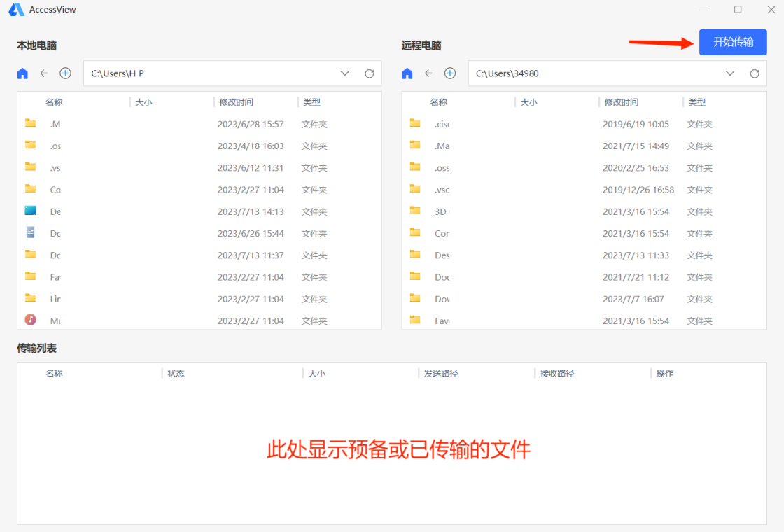Screen dimensions: 784x532
Task: Sort local files by 修改时间 column
Action: (x=236, y=102)
